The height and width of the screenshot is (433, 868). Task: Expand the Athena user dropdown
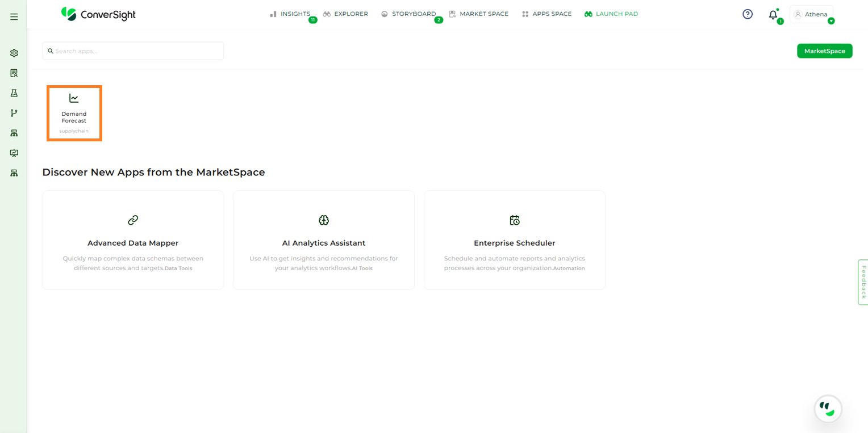pos(812,14)
